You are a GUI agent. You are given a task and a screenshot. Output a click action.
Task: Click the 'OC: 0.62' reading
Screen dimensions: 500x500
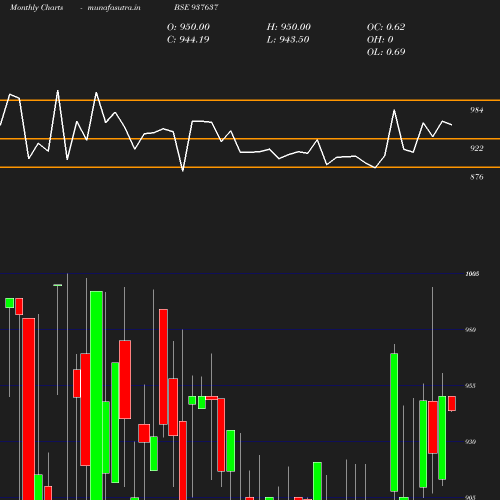pos(386,27)
